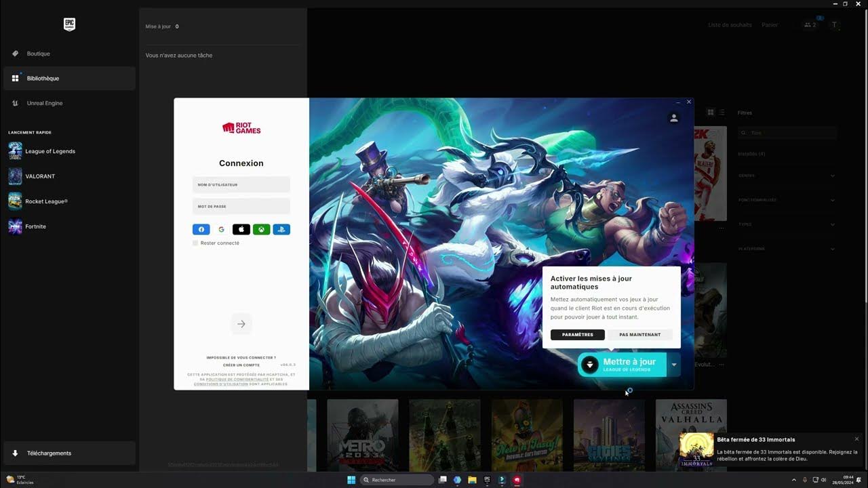The width and height of the screenshot is (868, 488).
Task: Click Pas maintenant button
Action: [x=640, y=335]
